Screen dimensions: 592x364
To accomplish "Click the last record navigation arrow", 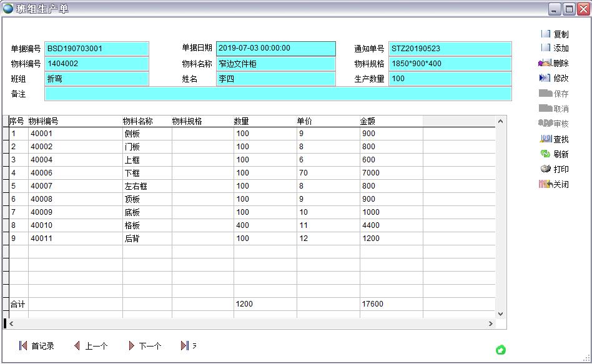I will tap(186, 345).
